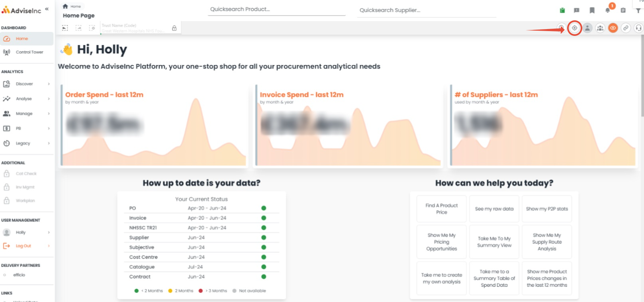Open the notifications bell
This screenshot has height=302, width=644.
tap(608, 10)
